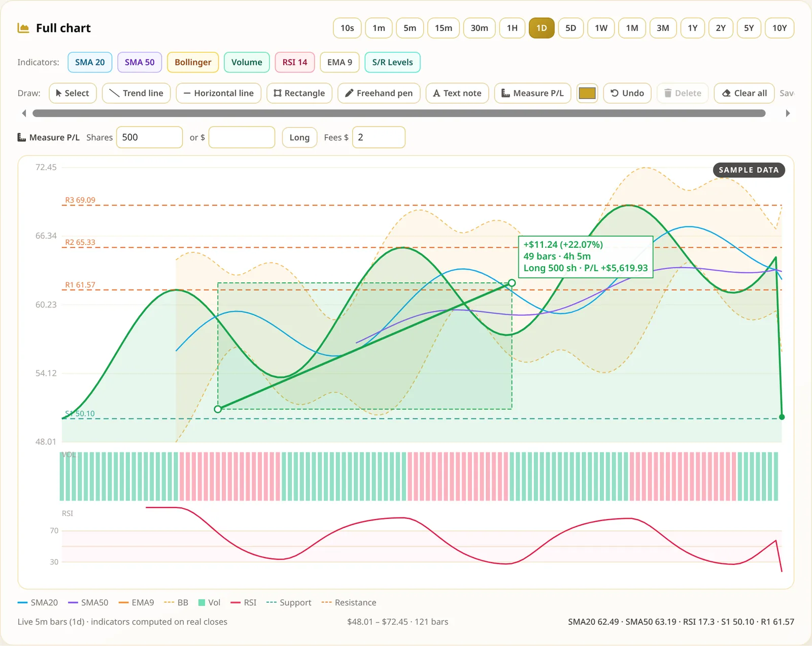Click the measure tool start handle

[218, 409]
